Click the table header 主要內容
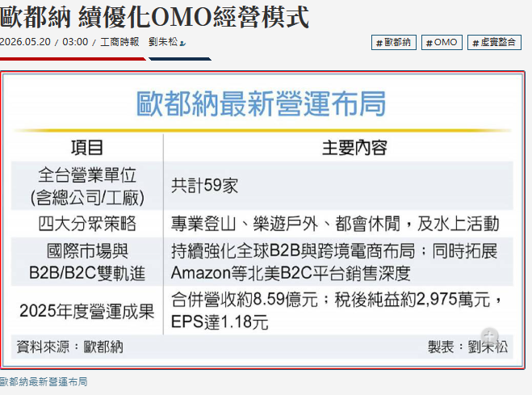Screen dimensions: 532x395 pos(354,148)
